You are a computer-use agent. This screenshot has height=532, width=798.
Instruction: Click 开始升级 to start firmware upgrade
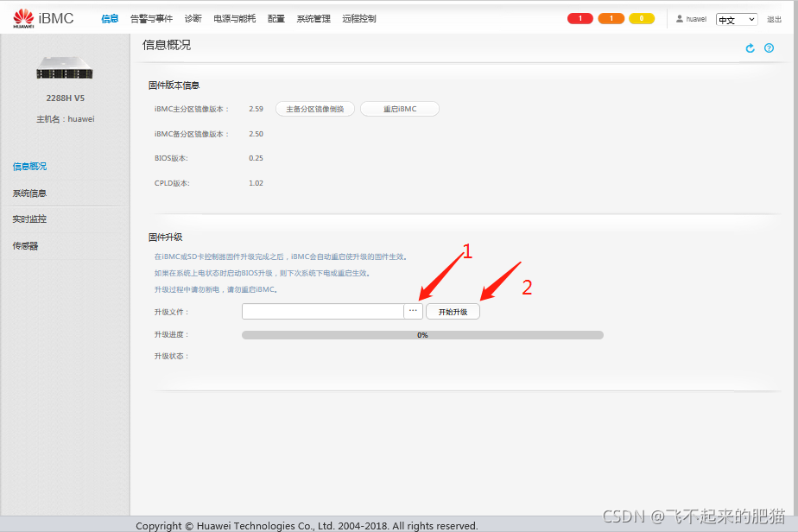pyautogui.click(x=453, y=311)
